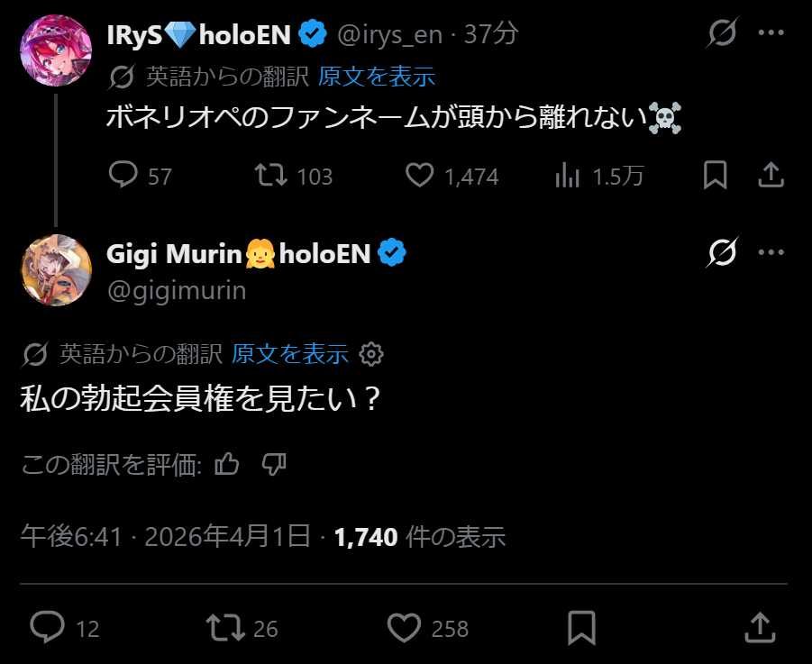The width and height of the screenshot is (812, 664).
Task: Bookmark the IRyS tweet
Action: pyautogui.click(x=715, y=175)
